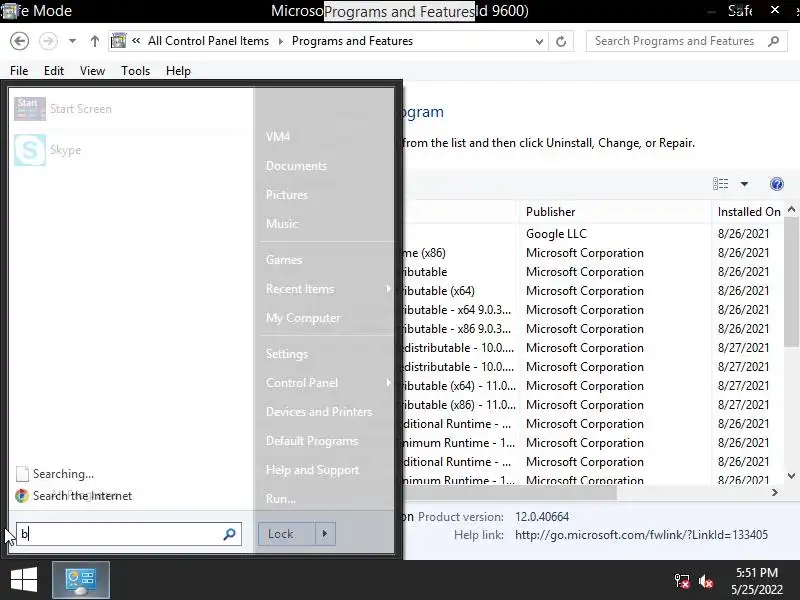Click the Lock button
The width and height of the screenshot is (800, 600).
287,534
